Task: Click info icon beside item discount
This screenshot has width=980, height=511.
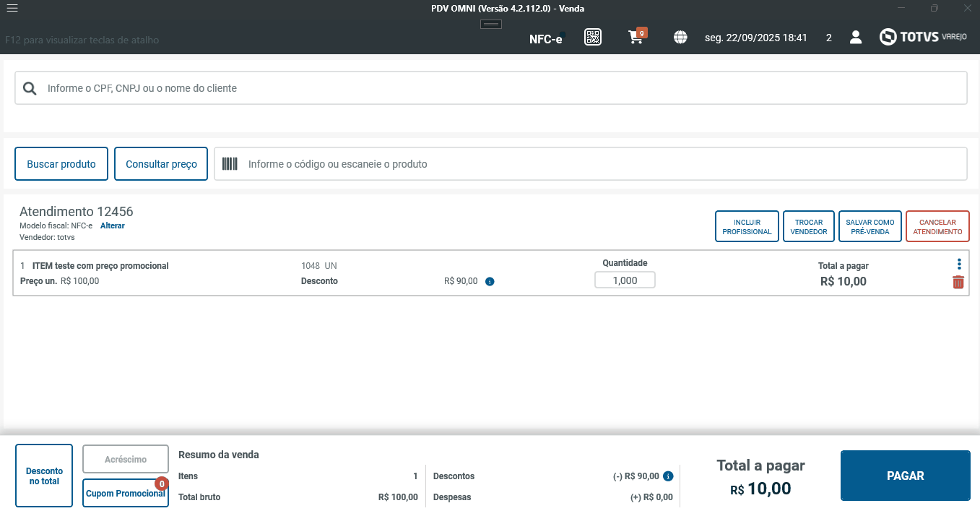Action: click(x=490, y=281)
